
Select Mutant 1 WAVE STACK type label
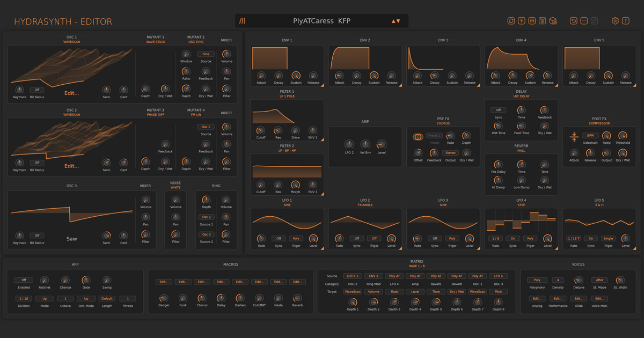(155, 41)
